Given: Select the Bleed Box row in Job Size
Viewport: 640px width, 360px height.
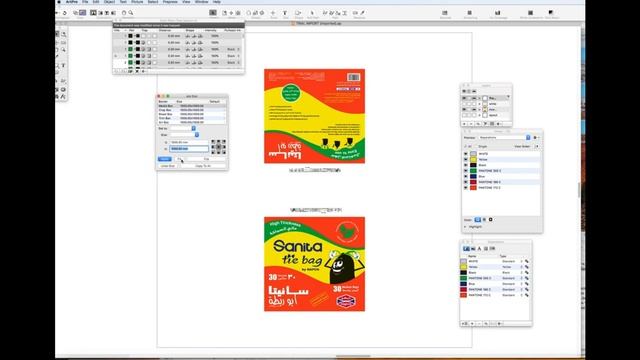Looking at the screenshot, I should coord(191,114).
